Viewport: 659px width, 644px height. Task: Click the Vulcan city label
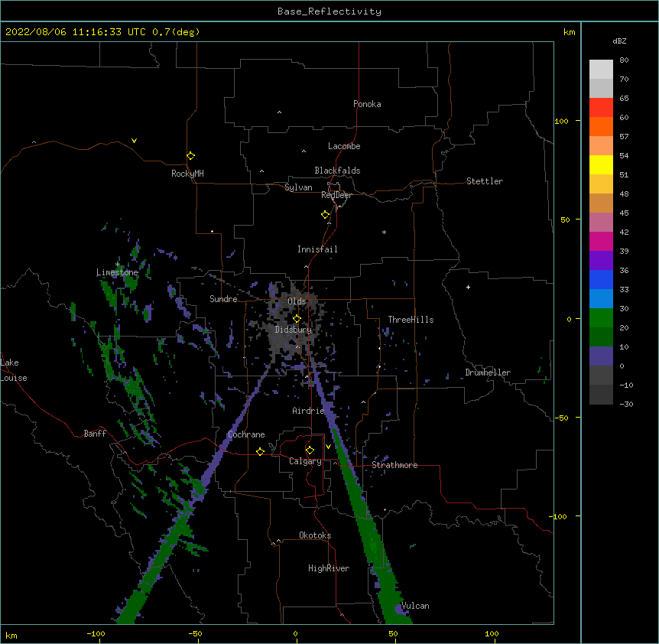pyautogui.click(x=415, y=606)
